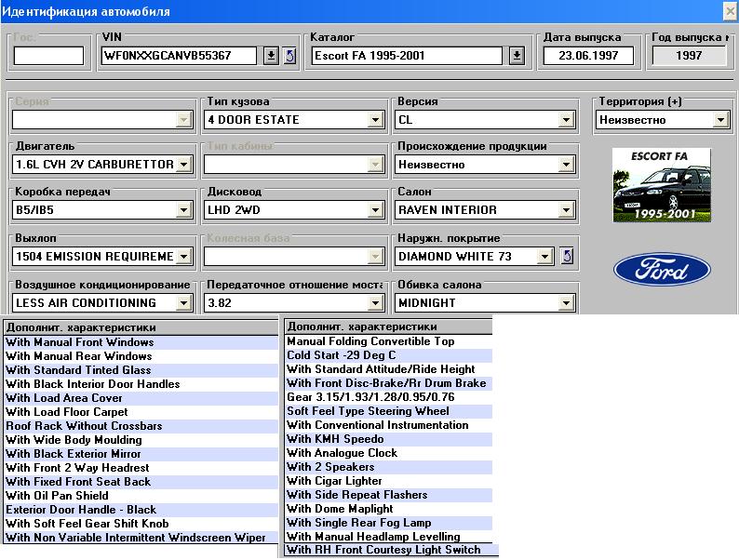Click the refresh icon next to DIAMOND WHITE 73
This screenshot has width=739, height=560.
(568, 256)
